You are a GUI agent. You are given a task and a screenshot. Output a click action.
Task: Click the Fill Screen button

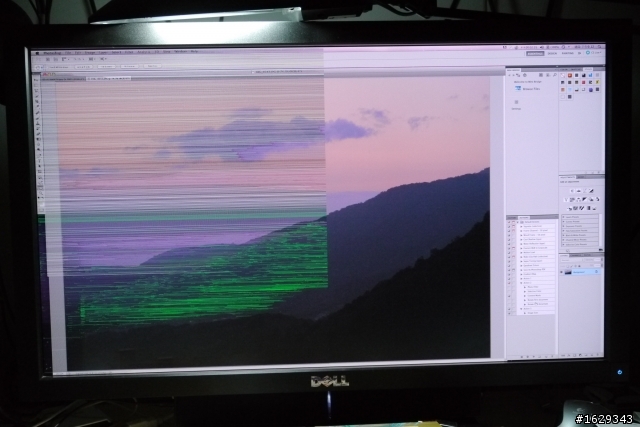pos(129,66)
